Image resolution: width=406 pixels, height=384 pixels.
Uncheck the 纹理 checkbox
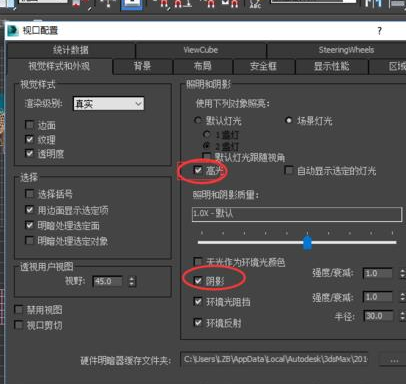29,139
